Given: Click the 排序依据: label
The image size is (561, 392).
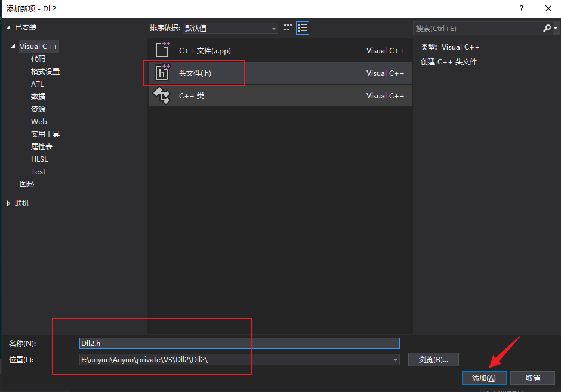Looking at the screenshot, I should pyautogui.click(x=165, y=28).
